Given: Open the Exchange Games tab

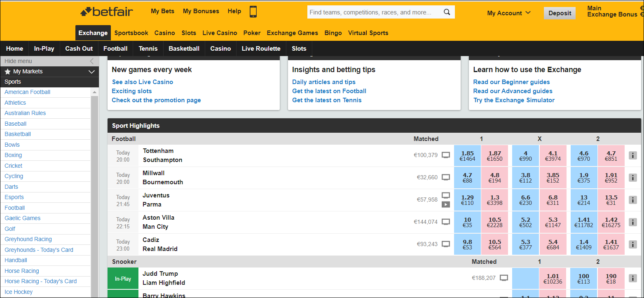Looking at the screenshot, I should point(293,33).
